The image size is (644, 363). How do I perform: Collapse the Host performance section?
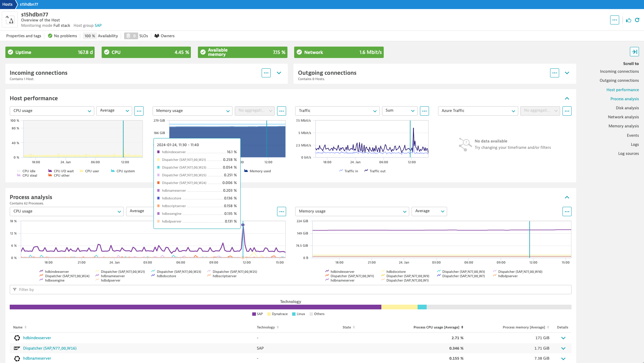(x=567, y=98)
